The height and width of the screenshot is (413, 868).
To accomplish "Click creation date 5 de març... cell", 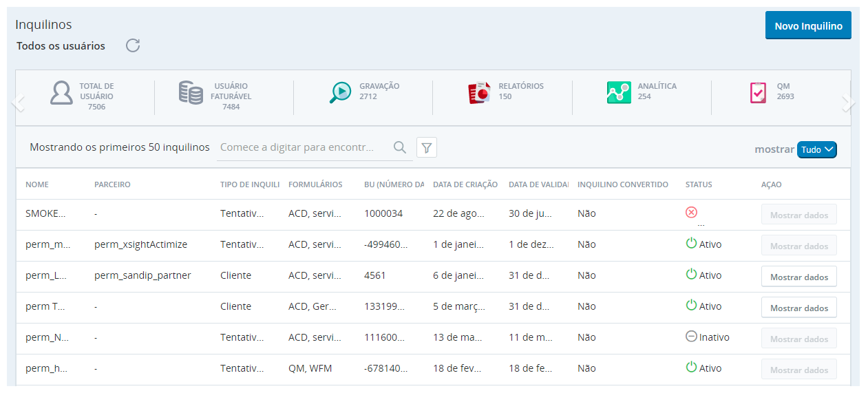I will click(458, 306).
